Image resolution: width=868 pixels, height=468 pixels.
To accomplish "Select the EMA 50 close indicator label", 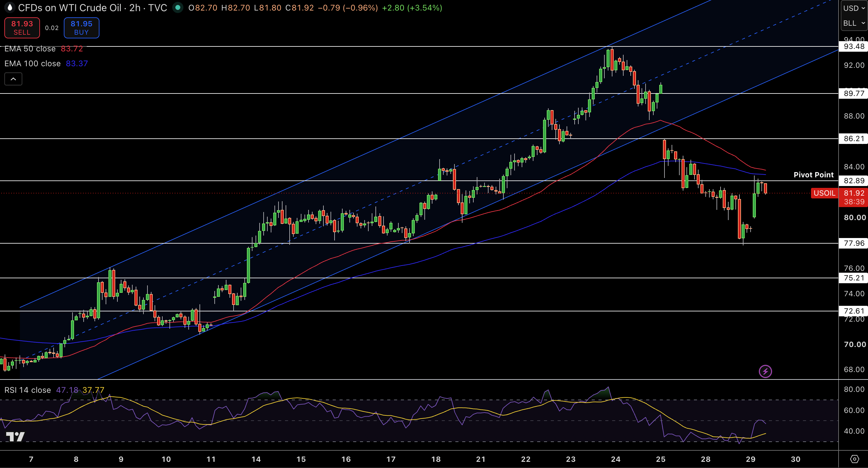I will [30, 49].
